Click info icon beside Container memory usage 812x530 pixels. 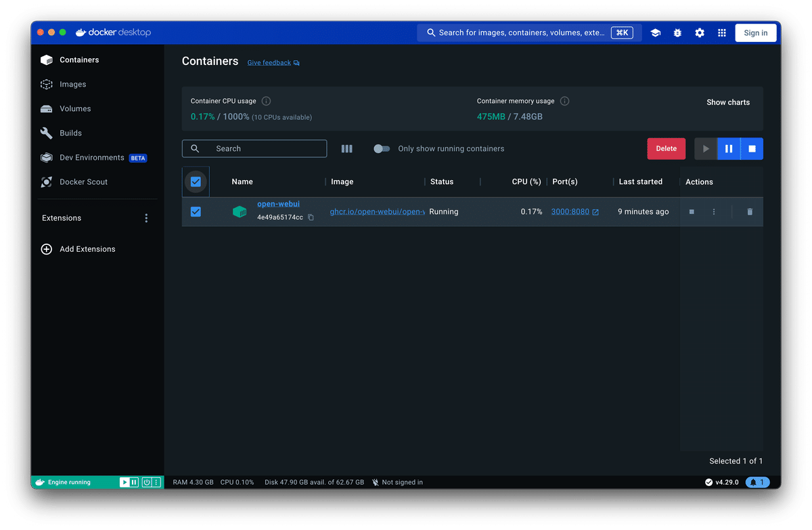point(564,101)
